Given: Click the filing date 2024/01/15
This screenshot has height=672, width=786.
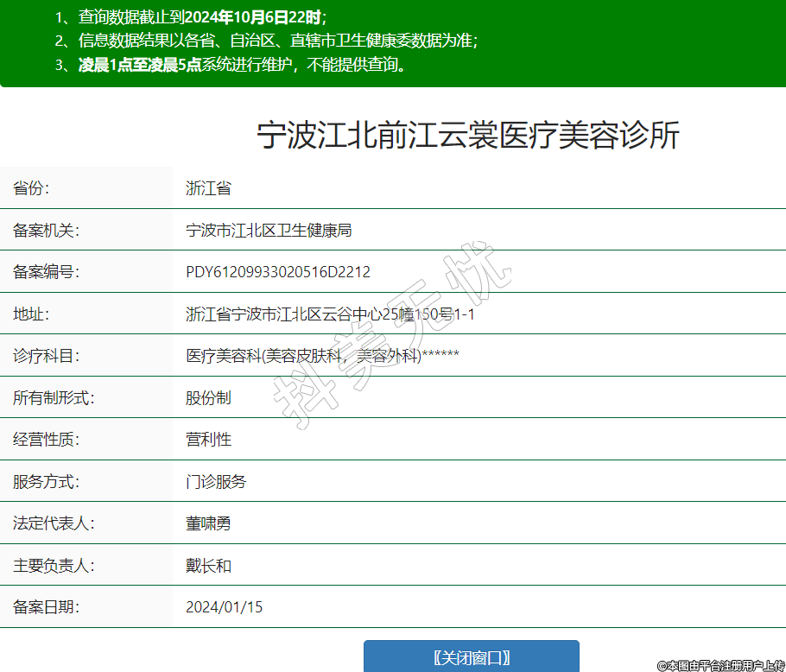Looking at the screenshot, I should 224,607.
